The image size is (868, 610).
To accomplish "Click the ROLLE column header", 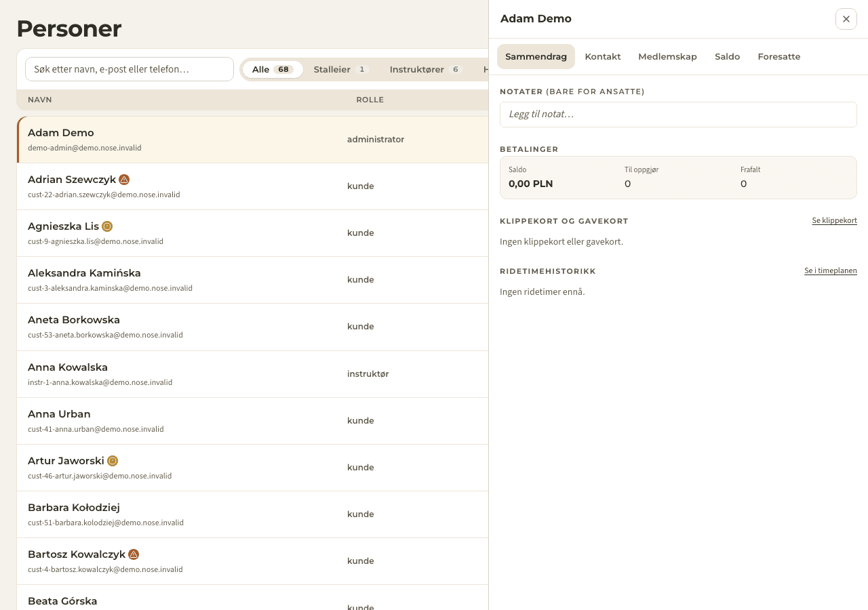I will click(370, 100).
